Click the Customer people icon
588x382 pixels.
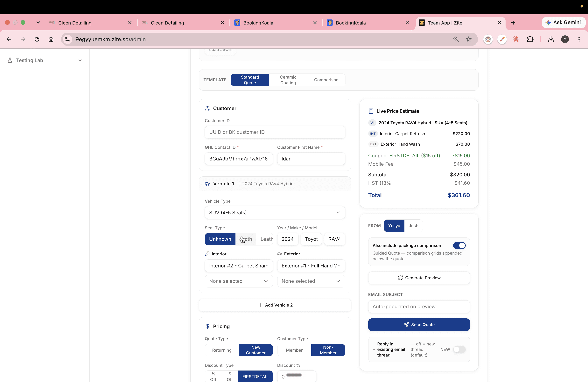click(x=207, y=108)
